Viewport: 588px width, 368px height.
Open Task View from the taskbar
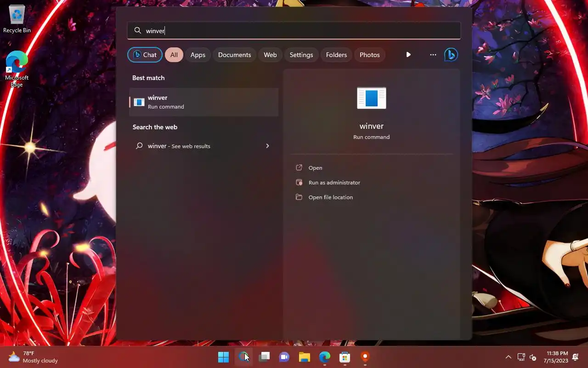coord(264,357)
